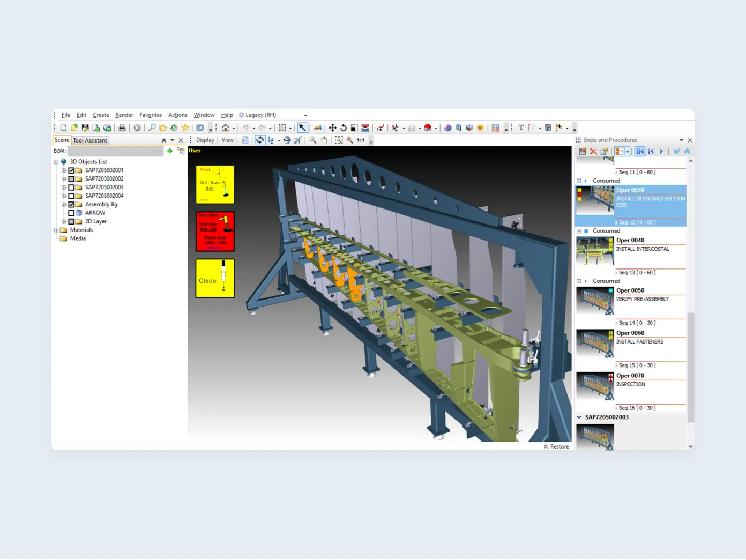Image resolution: width=746 pixels, height=560 pixels.
Task: Open the Actions menu
Action: 178,115
